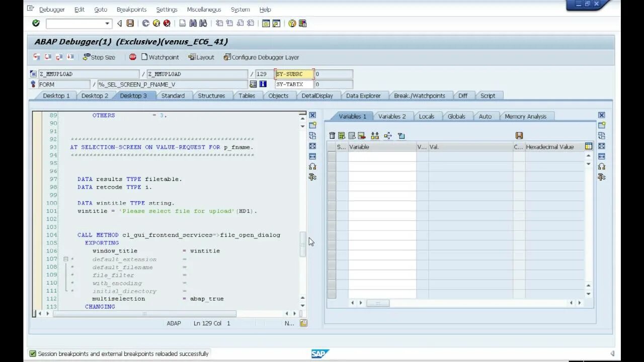
Task: Switch to the Desktop 1 tab
Action: click(56, 96)
